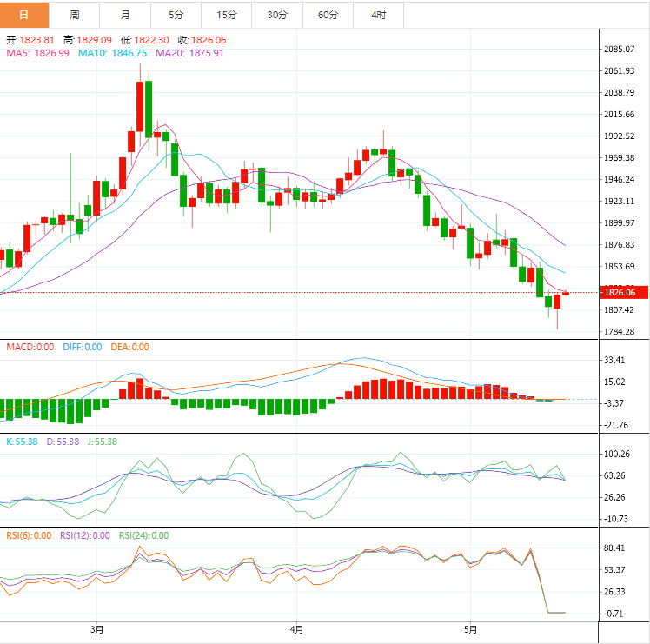Click the MA10 indicator label
Screen dimensions: 650x644
pos(112,53)
